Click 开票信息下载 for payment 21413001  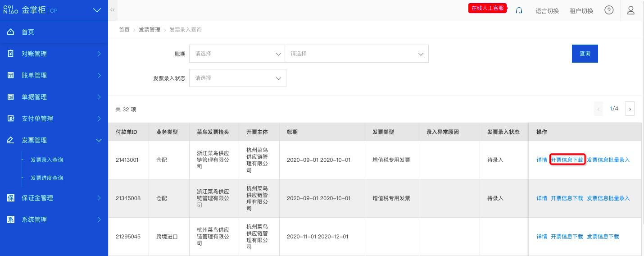pos(567,160)
